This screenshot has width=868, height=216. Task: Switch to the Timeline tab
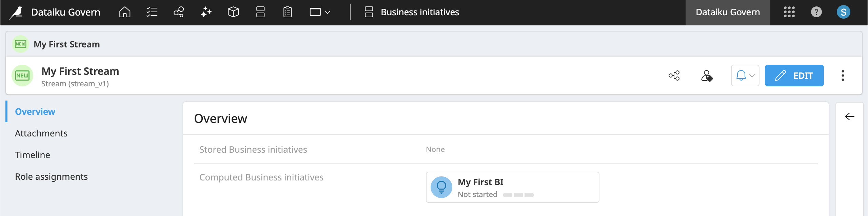tap(33, 155)
